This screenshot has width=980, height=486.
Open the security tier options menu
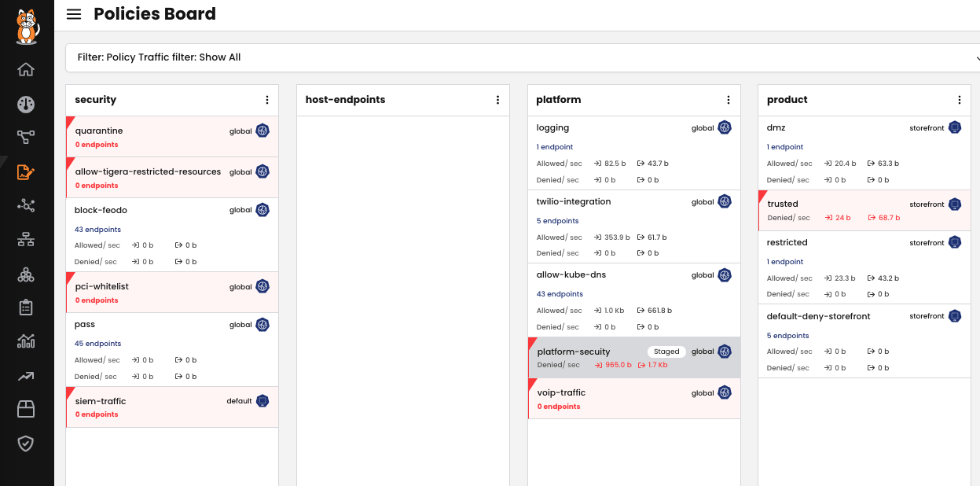(267, 100)
